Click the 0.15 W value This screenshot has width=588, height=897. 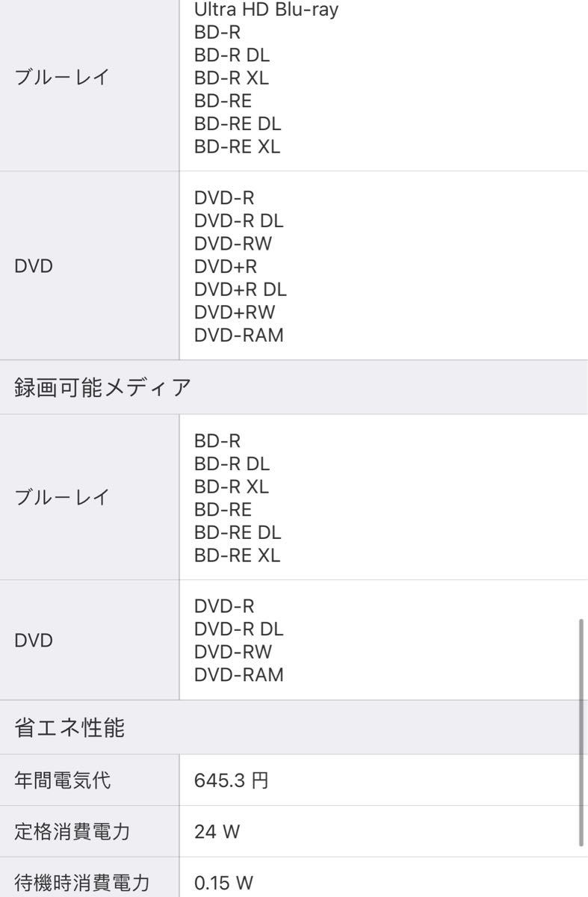(x=223, y=883)
